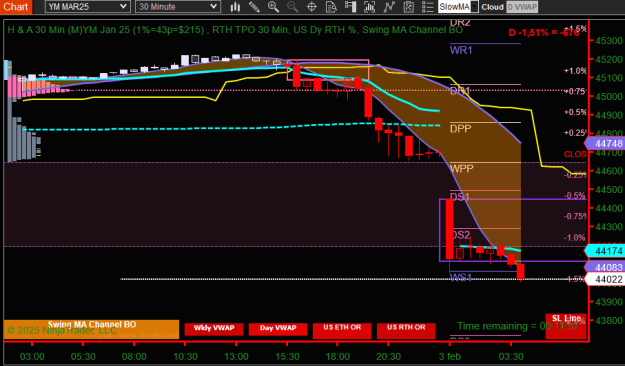Viewport: 625px width, 366px height.
Task: Open the data box document icon
Action: pyautogui.click(x=331, y=7)
